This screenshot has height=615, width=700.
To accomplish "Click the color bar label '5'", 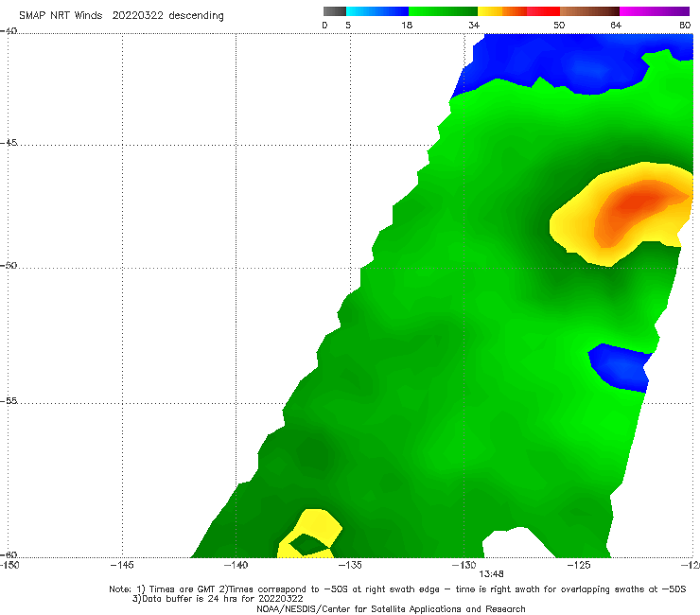I will coord(348,25).
